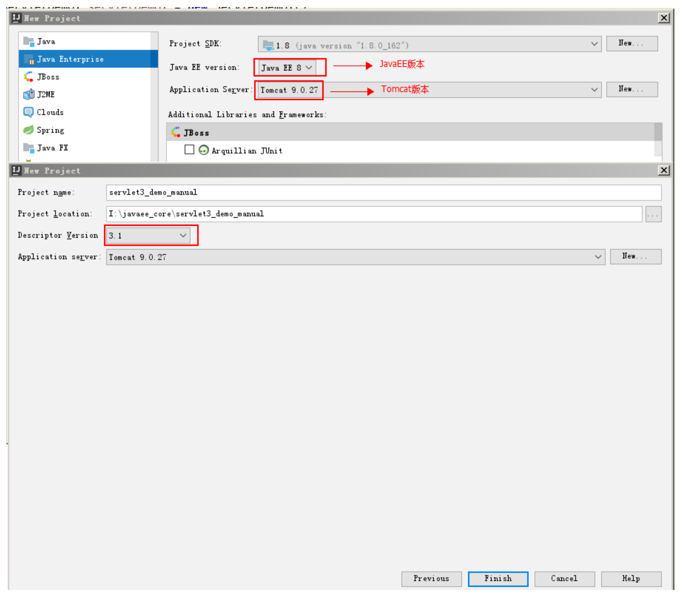This screenshot has width=700, height=598.
Task: Select the Spring leaf icon
Action: pyautogui.click(x=28, y=130)
